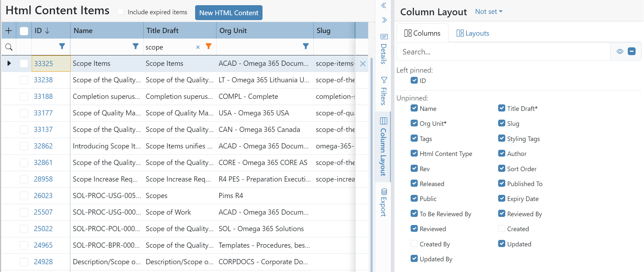Screen dimensions: 644x272
Task: Click the blue minus box to deselect all columns
Action: (x=632, y=51)
